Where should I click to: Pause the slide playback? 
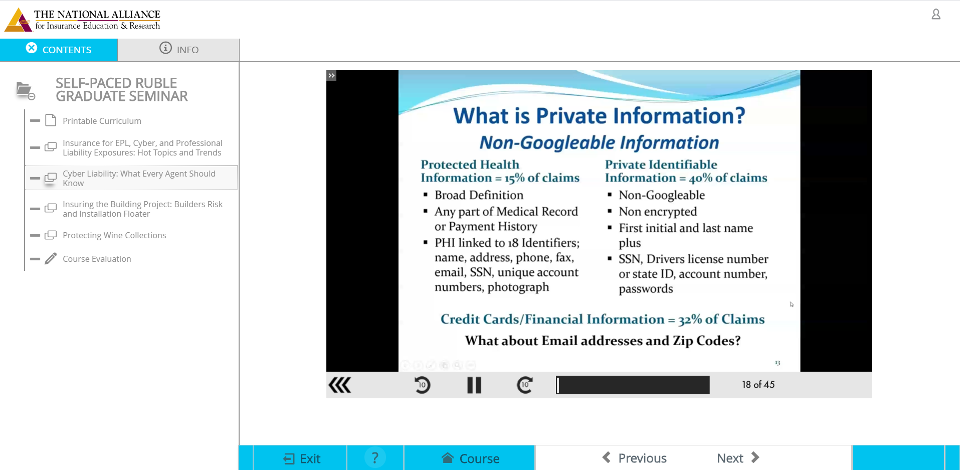[x=474, y=385]
